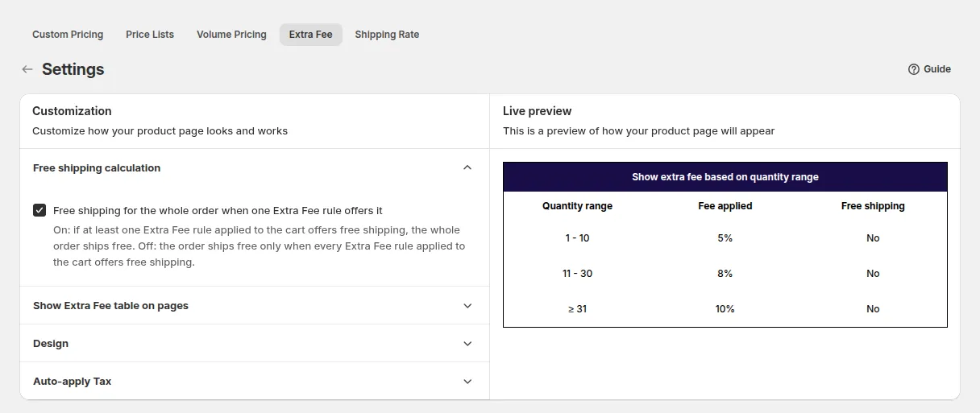This screenshot has height=413, width=980.
Task: Open the Volume Pricing tab
Action: pyautogui.click(x=231, y=35)
